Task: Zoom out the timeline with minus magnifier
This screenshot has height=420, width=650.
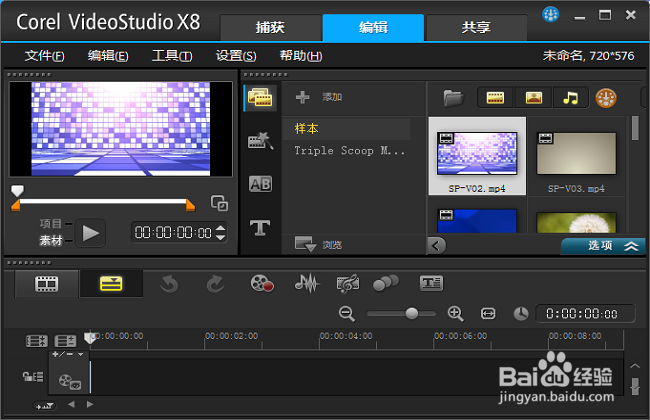Action: point(347,314)
